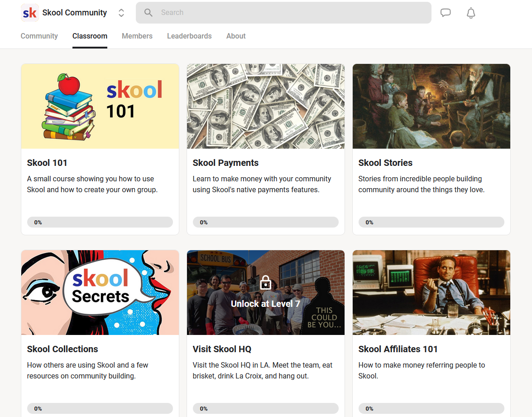Image resolution: width=532 pixels, height=417 pixels.
Task: Click the Skool 101 progress bar
Action: pyautogui.click(x=100, y=222)
